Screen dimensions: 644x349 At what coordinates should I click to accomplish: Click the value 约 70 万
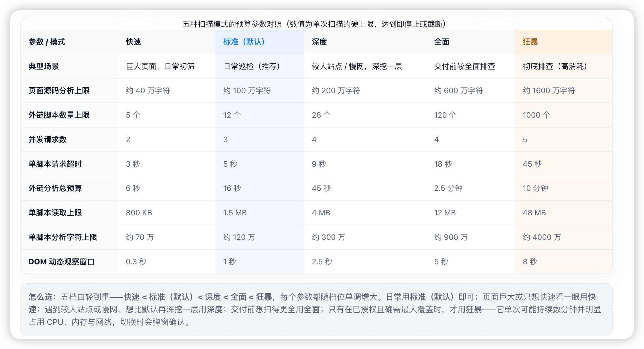pyautogui.click(x=140, y=237)
